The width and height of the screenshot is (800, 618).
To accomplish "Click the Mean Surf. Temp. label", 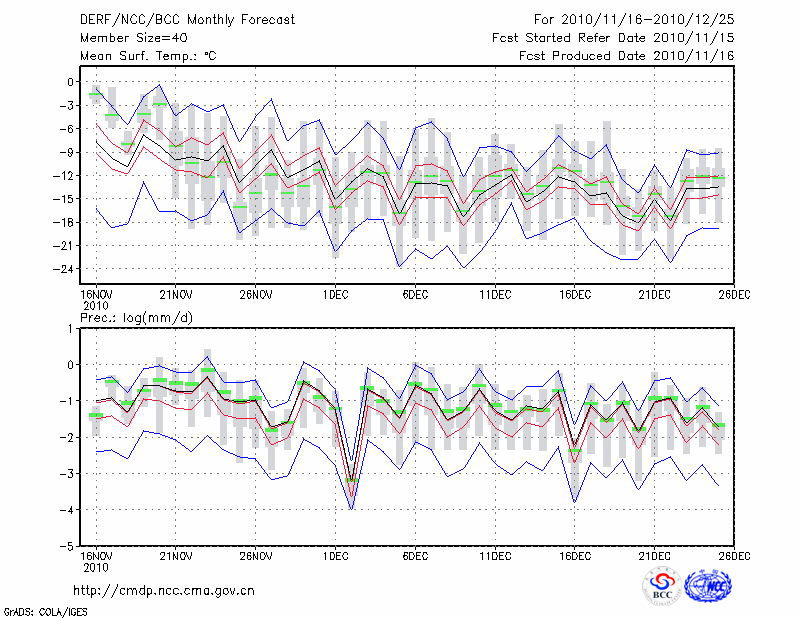I will pyautogui.click(x=148, y=56).
